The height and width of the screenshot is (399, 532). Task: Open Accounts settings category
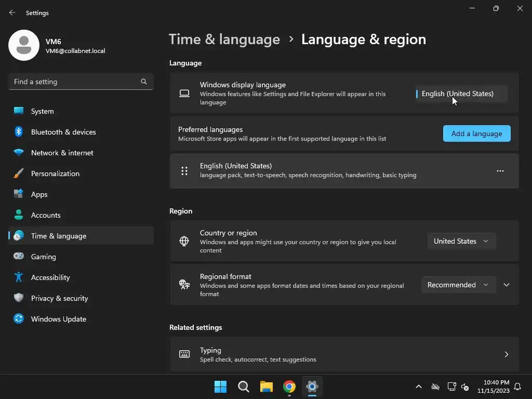81,215
